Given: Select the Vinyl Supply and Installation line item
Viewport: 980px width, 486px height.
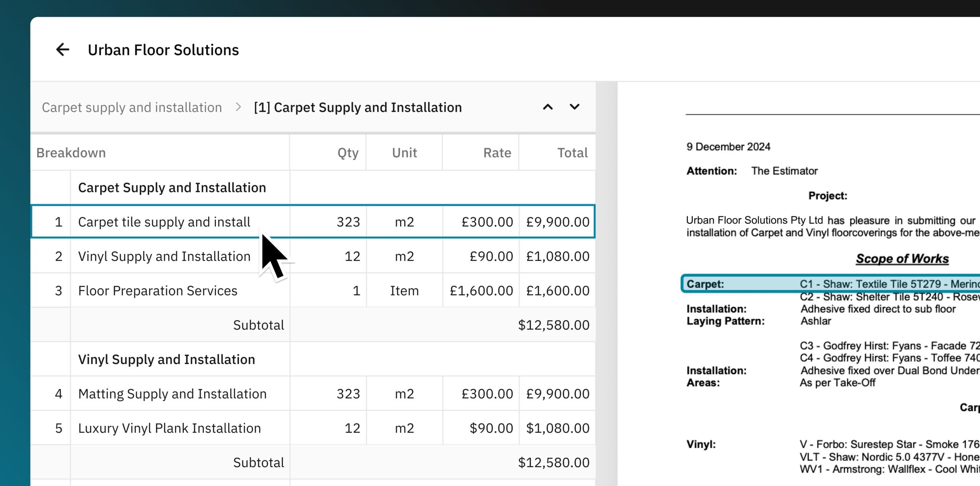Looking at the screenshot, I should pyautogui.click(x=164, y=256).
